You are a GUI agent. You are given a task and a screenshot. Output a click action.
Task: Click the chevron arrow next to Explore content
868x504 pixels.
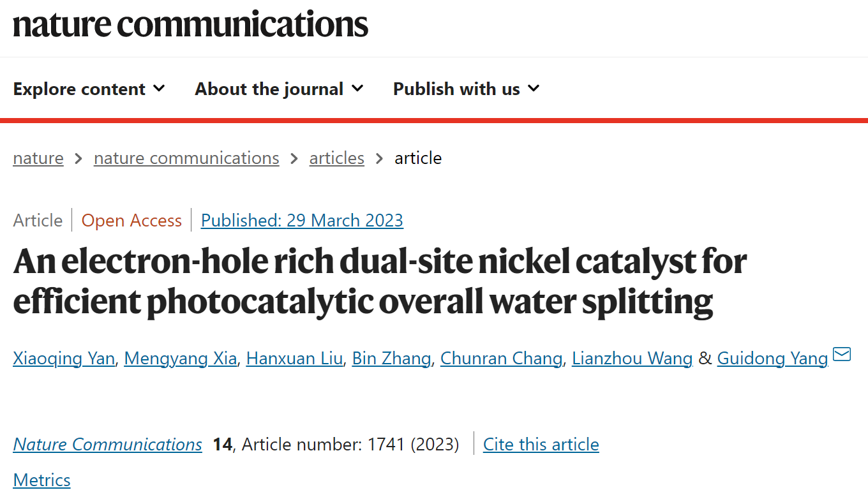click(159, 88)
